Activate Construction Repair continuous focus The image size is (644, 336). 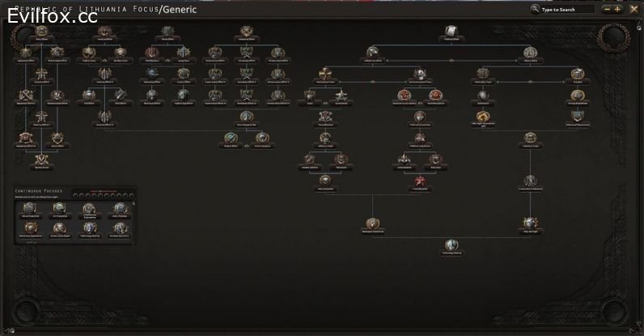pos(60,228)
